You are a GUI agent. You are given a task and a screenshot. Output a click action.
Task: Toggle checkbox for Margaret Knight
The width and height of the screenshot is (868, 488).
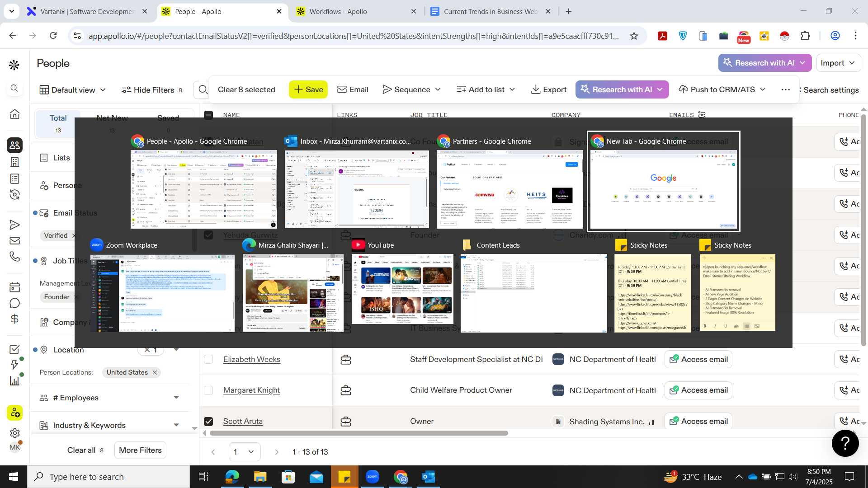208,390
